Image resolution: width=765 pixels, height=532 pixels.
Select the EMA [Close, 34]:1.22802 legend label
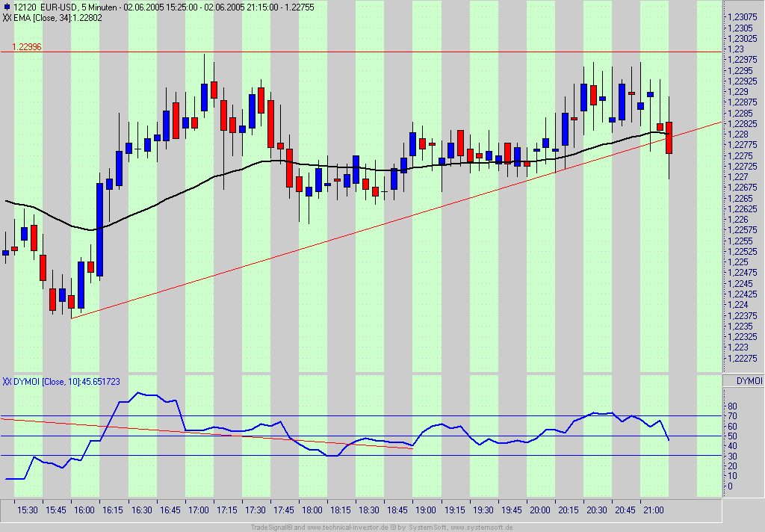click(58, 18)
